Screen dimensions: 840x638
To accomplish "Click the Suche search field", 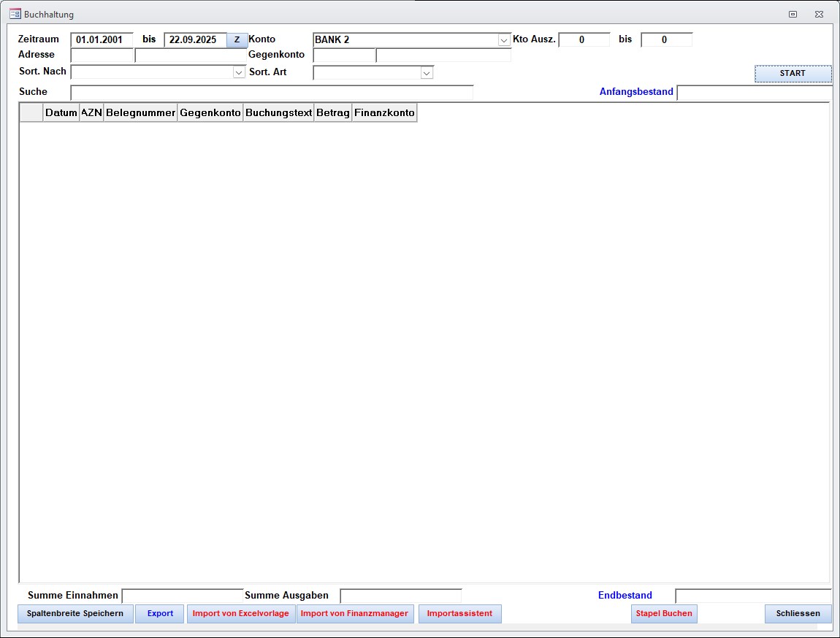I will [271, 93].
